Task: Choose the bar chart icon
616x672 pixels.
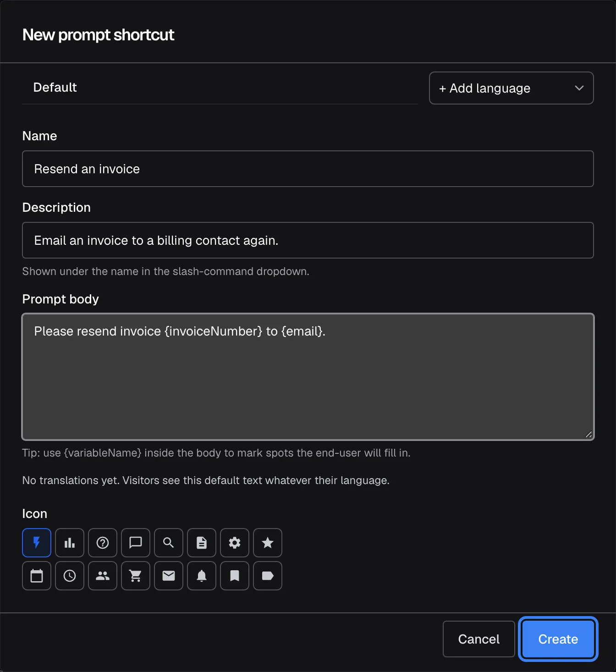Action: 70,543
